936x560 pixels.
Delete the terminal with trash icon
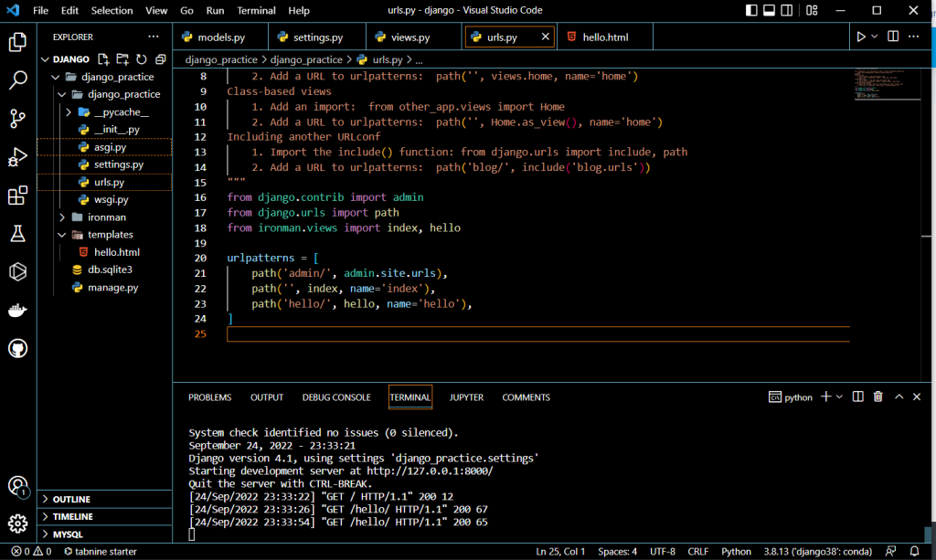877,396
